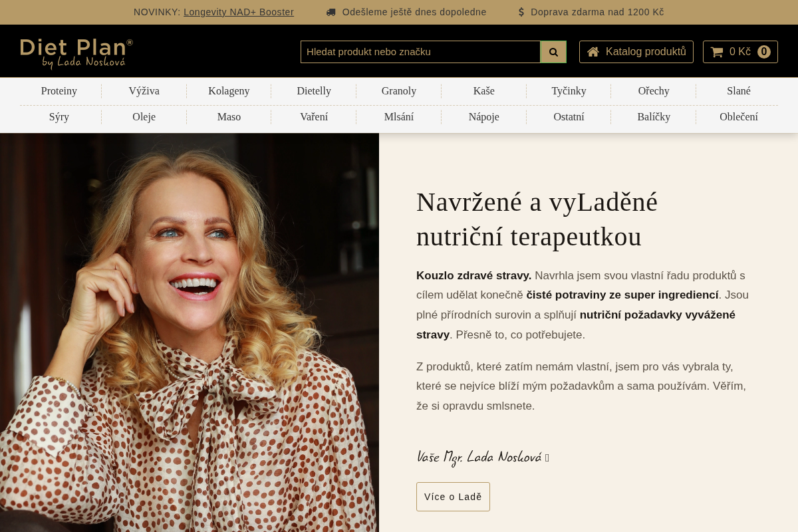Click the Lada Nosková portrait photo

[190, 332]
